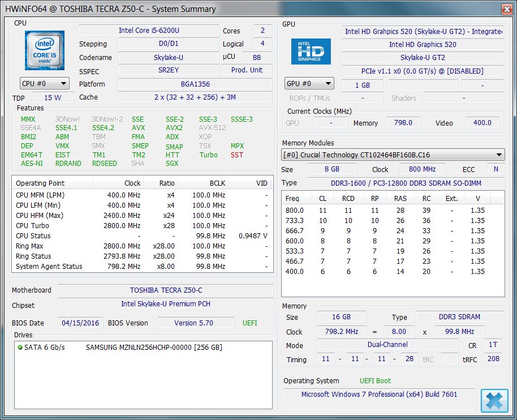Select the 666.7 frequency timing row
Image resolution: width=517 pixels, height=420 pixels.
pos(393,231)
